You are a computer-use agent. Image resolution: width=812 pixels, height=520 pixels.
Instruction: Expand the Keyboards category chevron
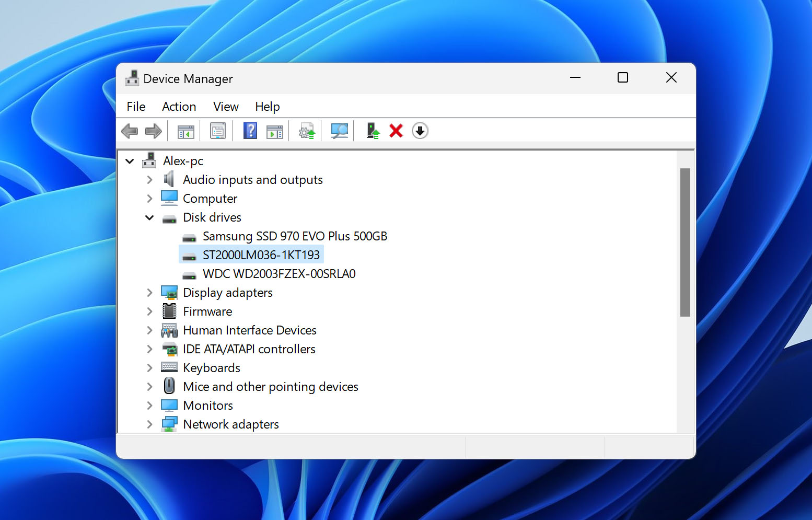click(149, 368)
